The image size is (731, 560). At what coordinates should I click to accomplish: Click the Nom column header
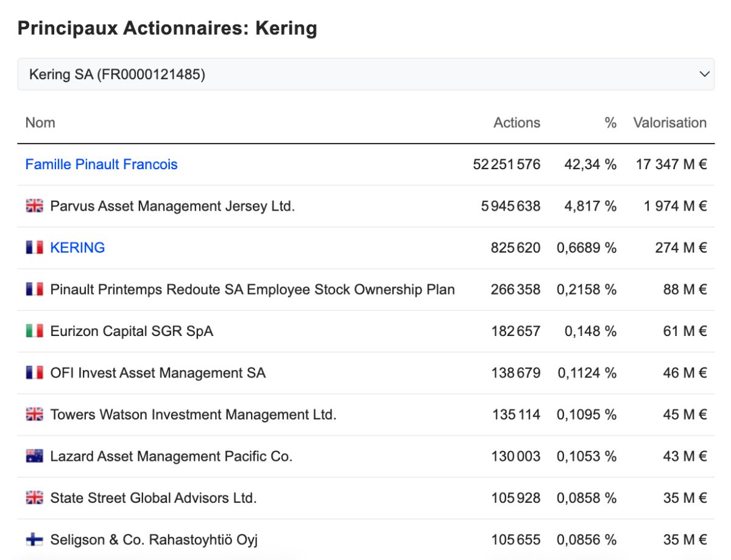40,123
